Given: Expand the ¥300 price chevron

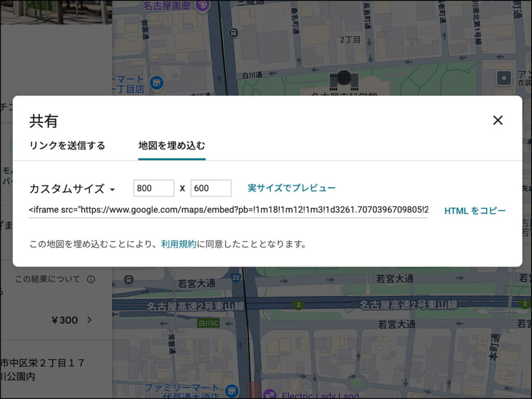Looking at the screenshot, I should pos(89,320).
